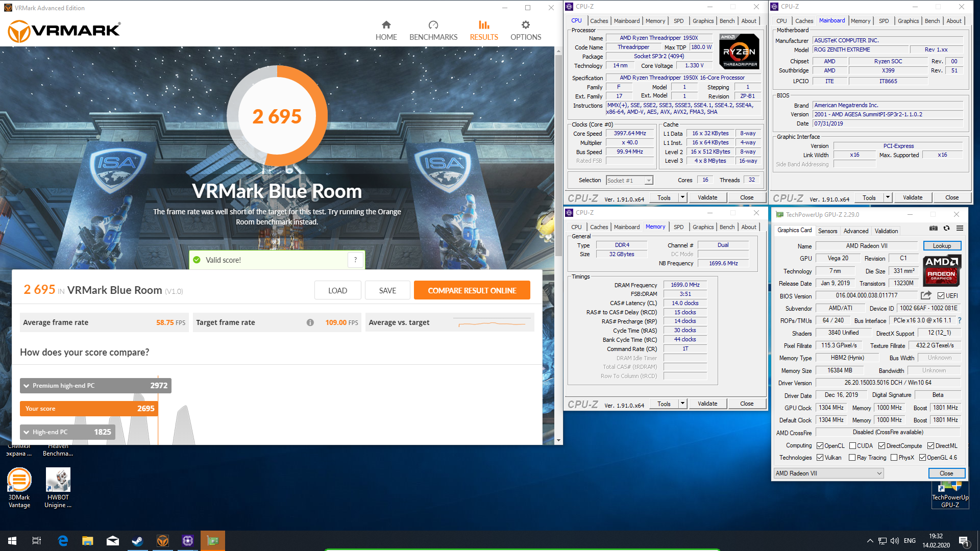Click the orange score ring gauge

[277, 116]
